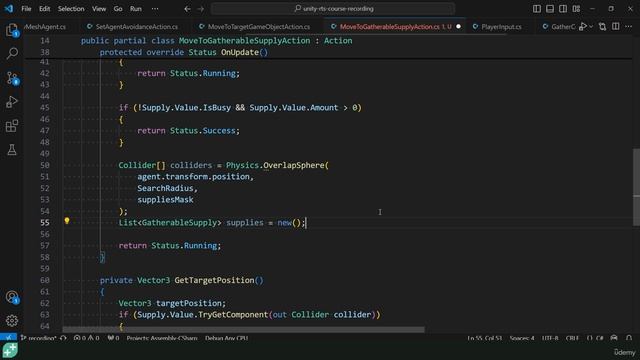Open the Selection menu

[x=71, y=9]
